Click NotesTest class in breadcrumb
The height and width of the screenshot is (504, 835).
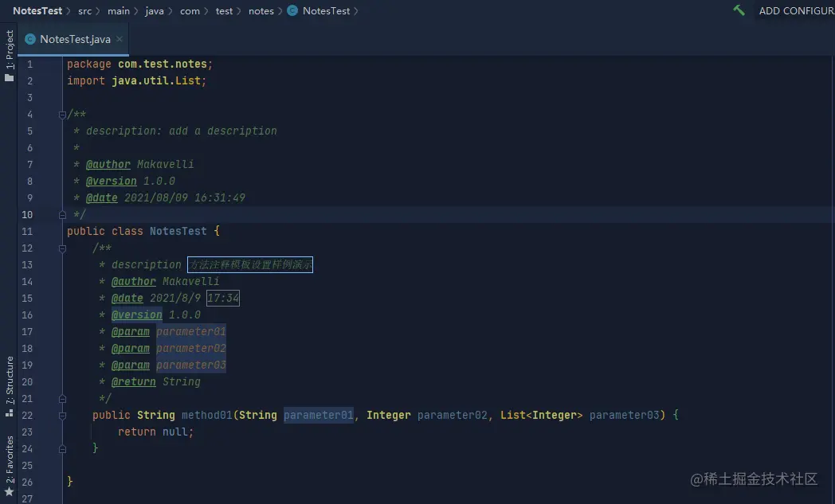pyautogui.click(x=327, y=10)
